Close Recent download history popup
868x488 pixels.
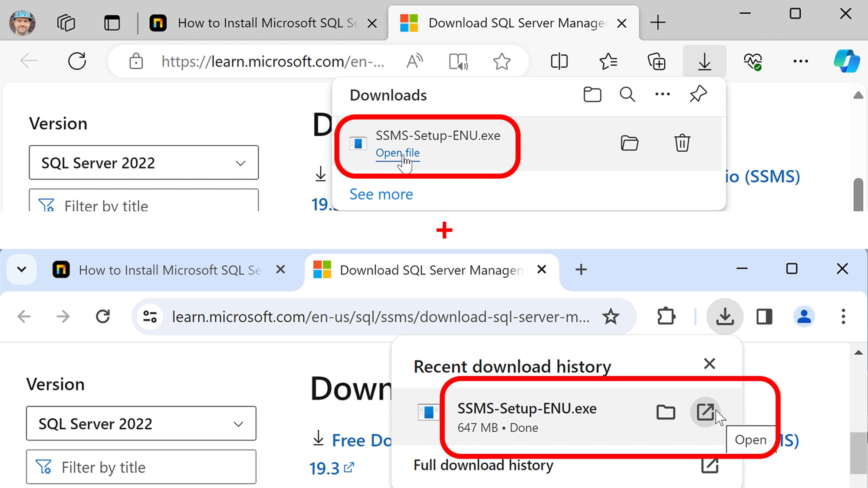[710, 364]
